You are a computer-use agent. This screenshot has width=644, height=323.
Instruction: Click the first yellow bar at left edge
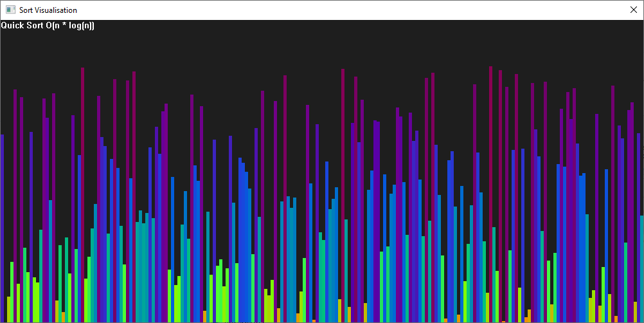pos(8,309)
